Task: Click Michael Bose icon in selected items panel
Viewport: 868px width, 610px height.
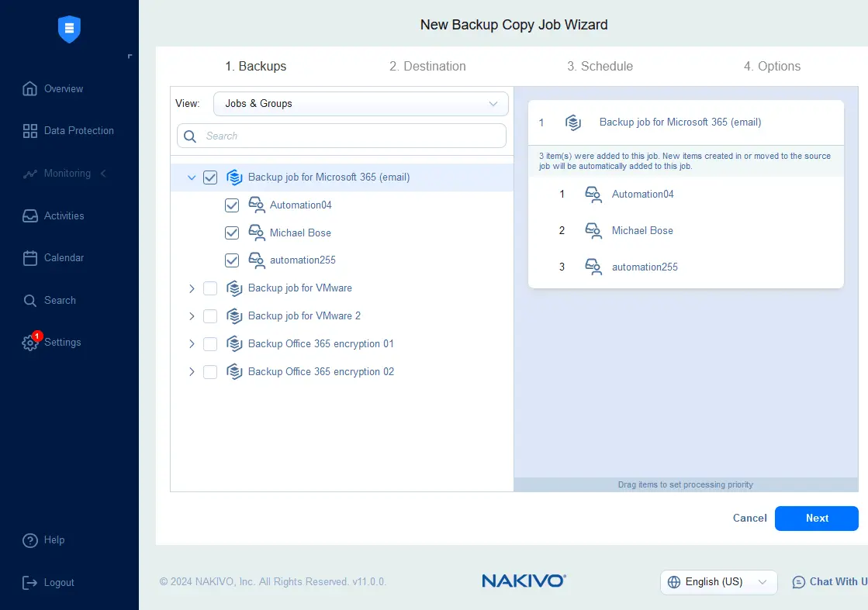Action: (593, 231)
